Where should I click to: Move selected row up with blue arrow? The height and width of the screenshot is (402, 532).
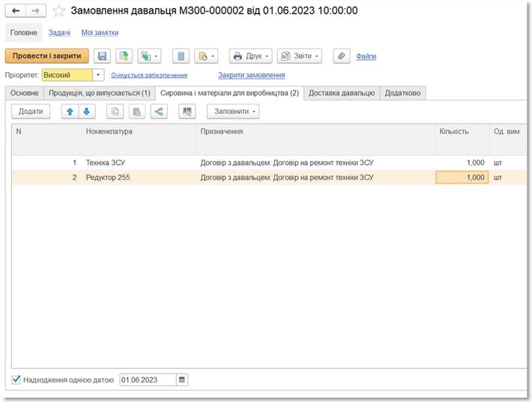tap(70, 112)
